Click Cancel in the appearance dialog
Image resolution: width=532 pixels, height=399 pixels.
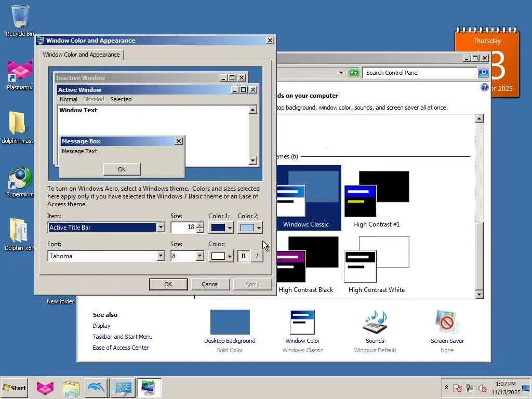point(210,284)
